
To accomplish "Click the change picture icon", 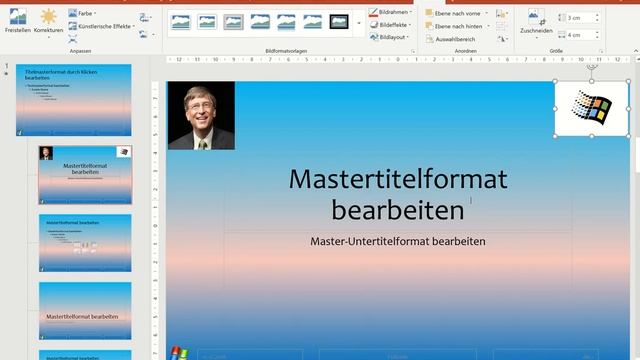I will (x=144, y=18).
